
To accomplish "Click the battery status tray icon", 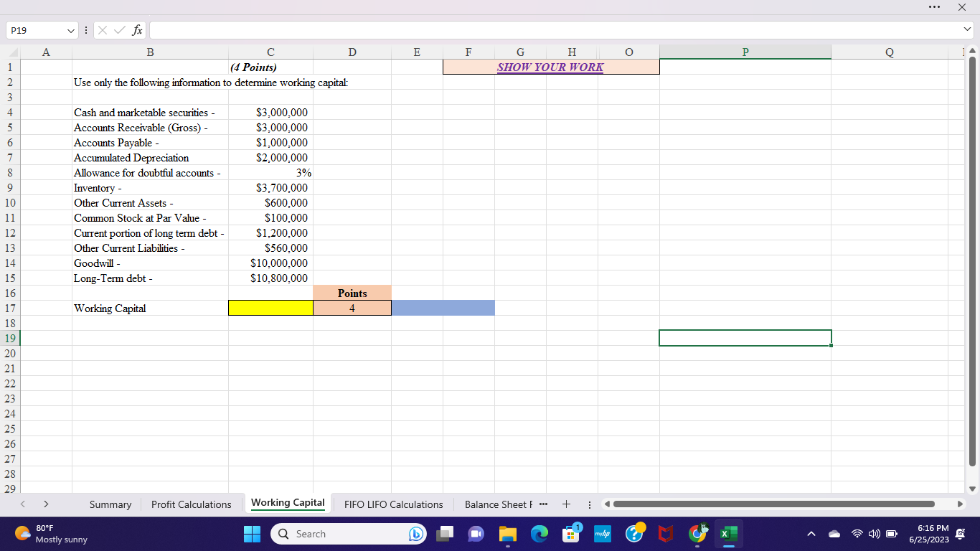I will point(892,534).
